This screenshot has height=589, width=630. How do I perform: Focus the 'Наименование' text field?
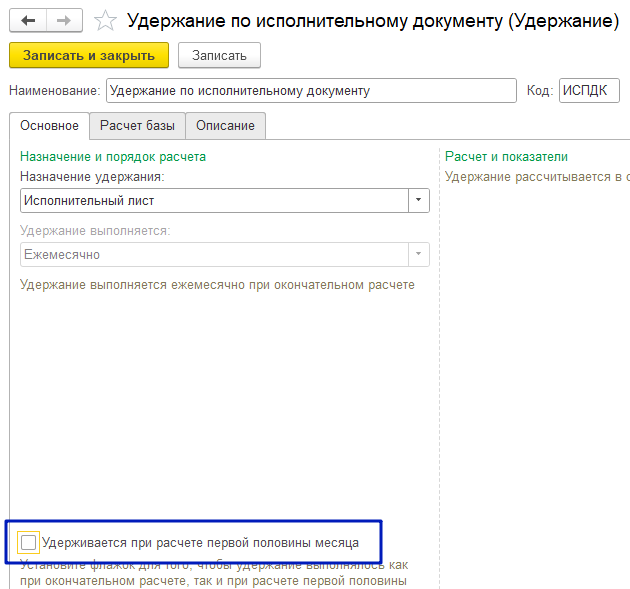pos(310,91)
